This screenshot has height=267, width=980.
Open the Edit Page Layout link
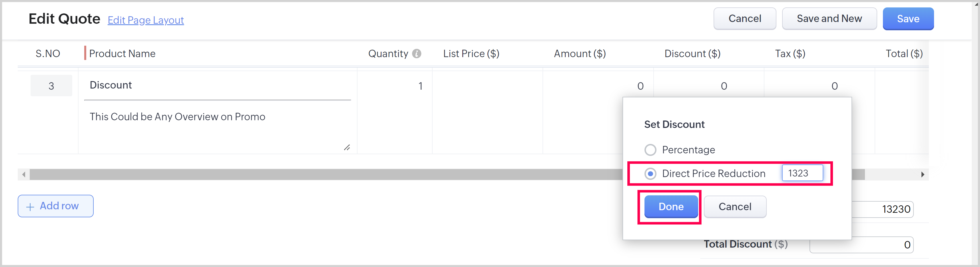[146, 20]
